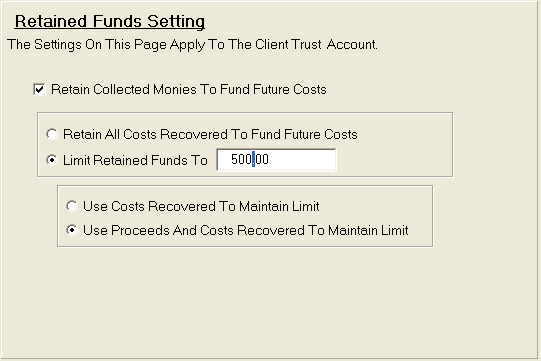Image resolution: width=541 pixels, height=361 pixels.
Task: Click the 'Retain All Costs Recovered To Fund Future Costs' text
Action: click(210, 134)
